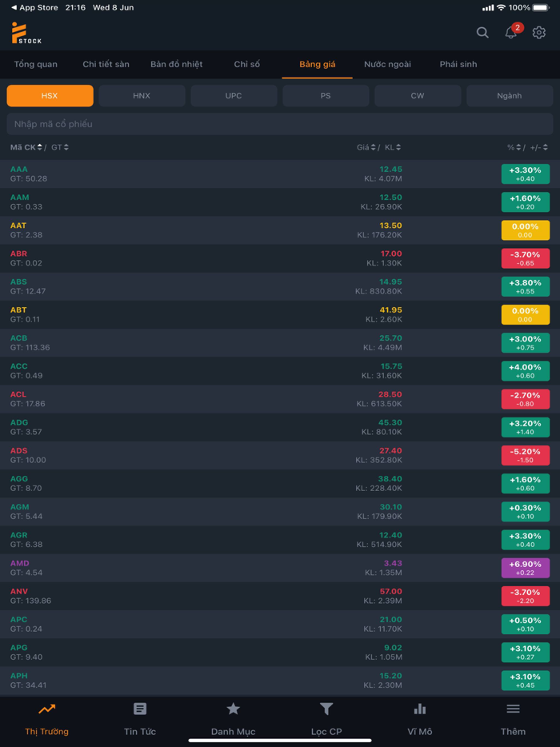Open stock code ACB
560x747 pixels.
19,338
